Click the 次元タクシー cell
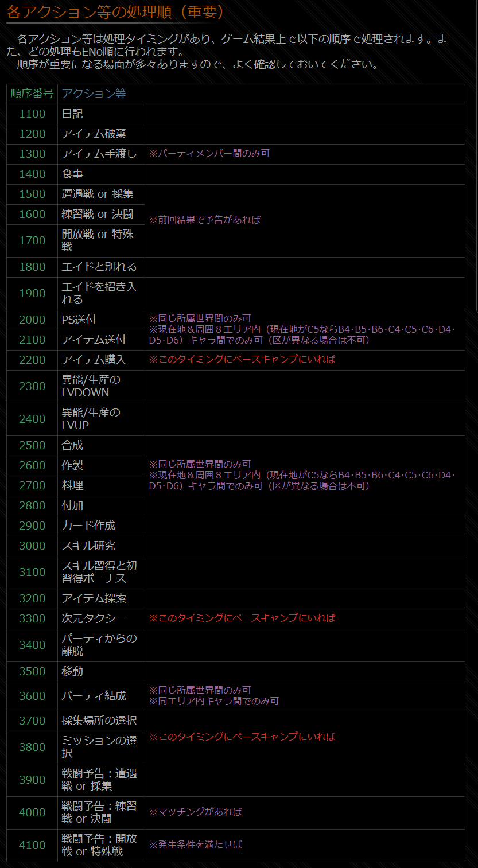The height and width of the screenshot is (868, 478). 101,619
